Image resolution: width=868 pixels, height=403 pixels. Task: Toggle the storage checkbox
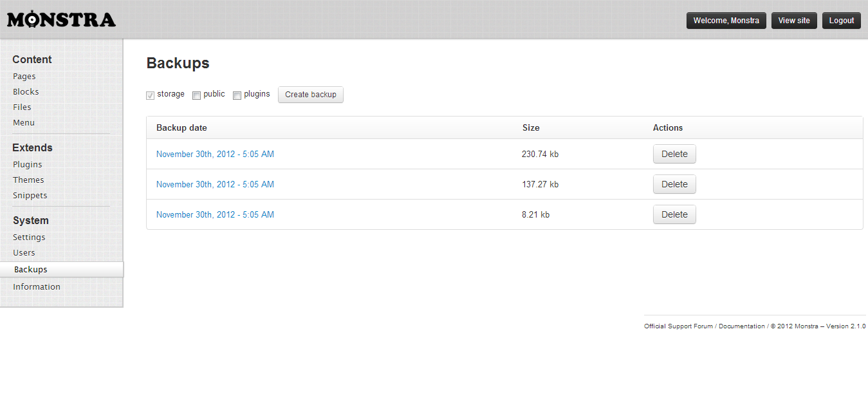coord(151,95)
